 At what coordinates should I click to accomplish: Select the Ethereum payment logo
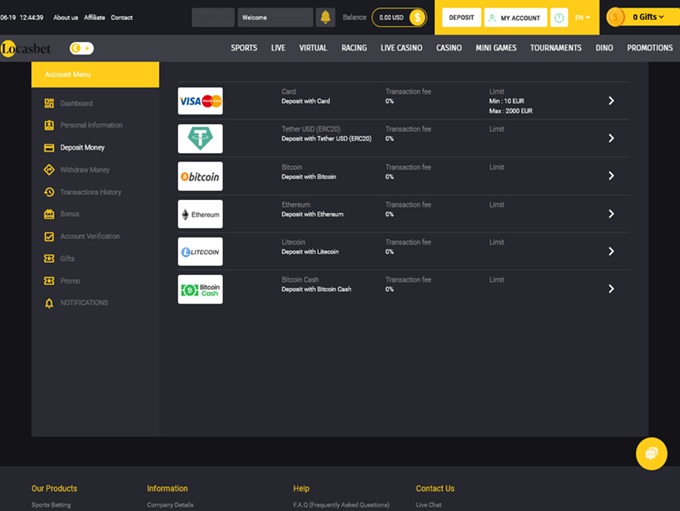(200, 214)
